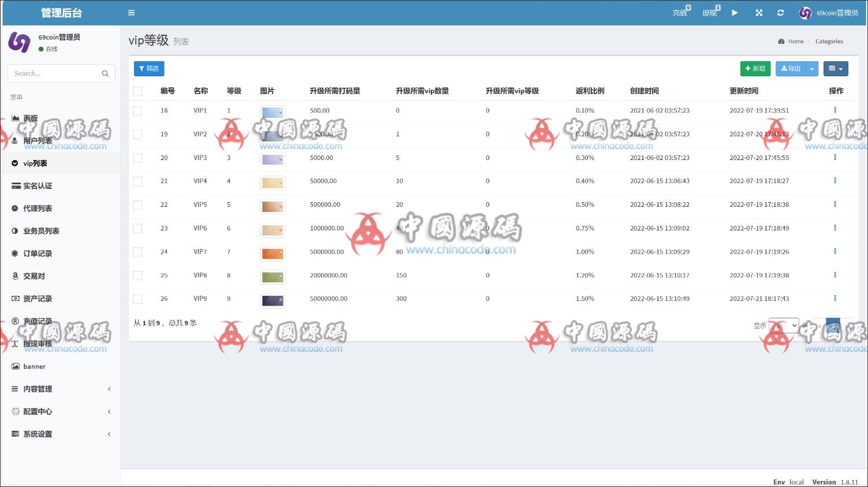The width and height of the screenshot is (868, 487).
Task: Click the 新增 add button
Action: [755, 69]
